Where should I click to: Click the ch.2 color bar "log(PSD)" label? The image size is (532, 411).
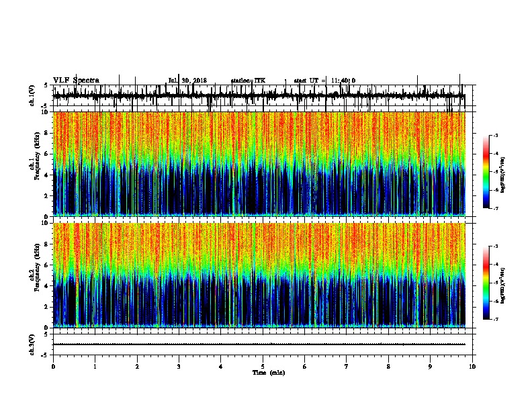point(503,285)
